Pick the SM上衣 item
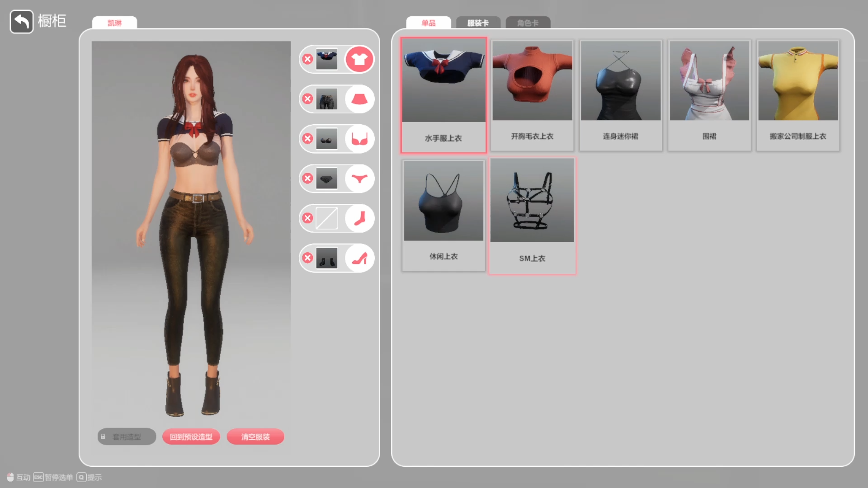The image size is (868, 488). click(x=532, y=215)
